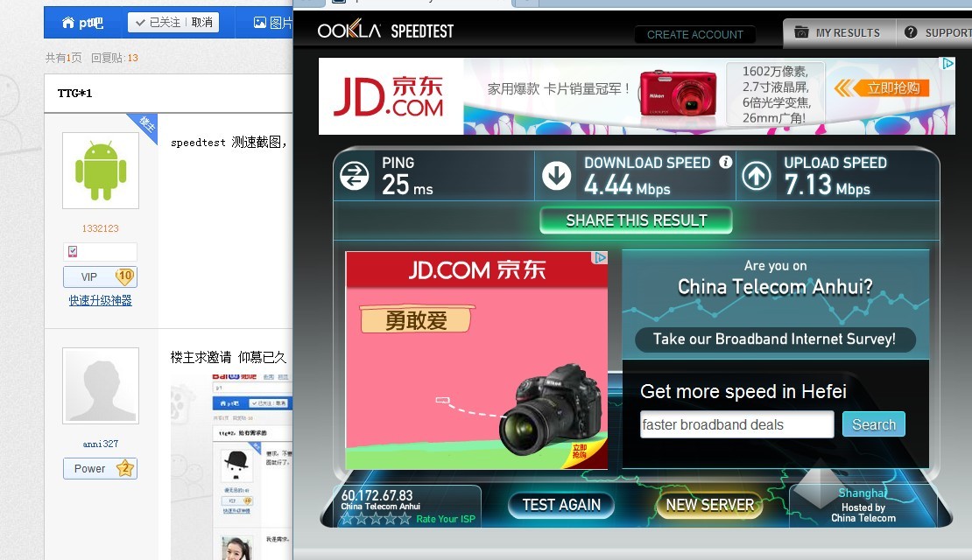
Task: Click the ISP star rating
Action: point(376,519)
